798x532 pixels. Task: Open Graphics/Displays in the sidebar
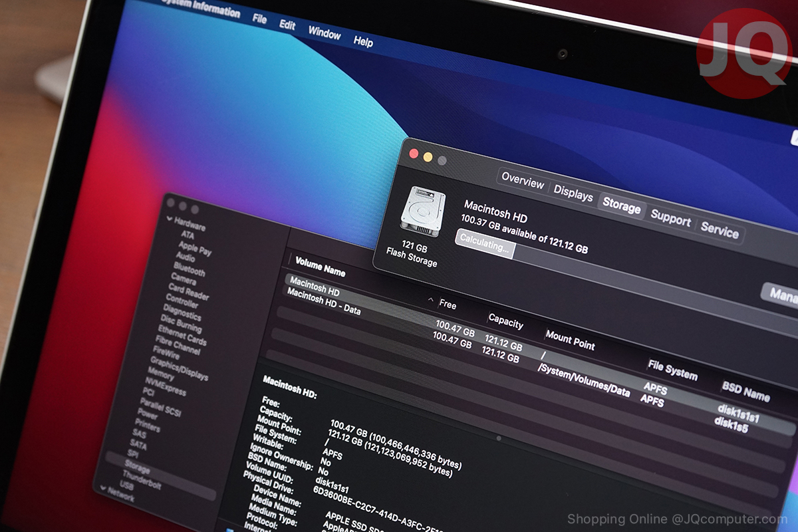[180, 370]
